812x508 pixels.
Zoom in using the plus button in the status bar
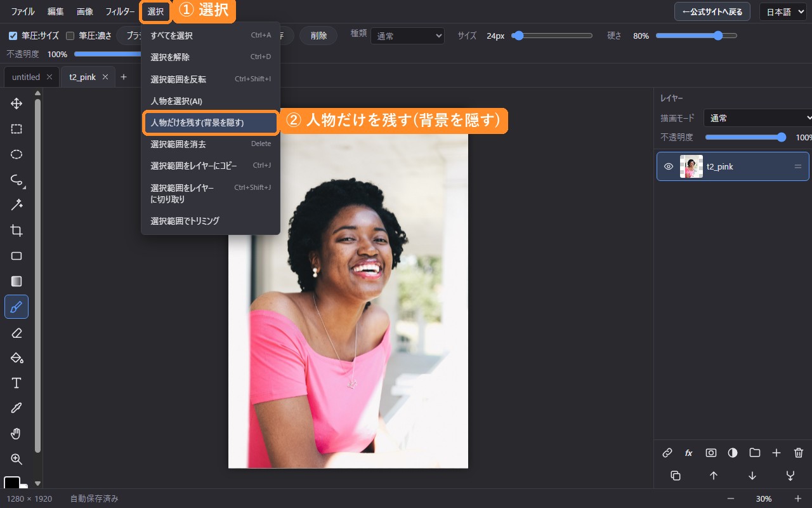click(798, 498)
